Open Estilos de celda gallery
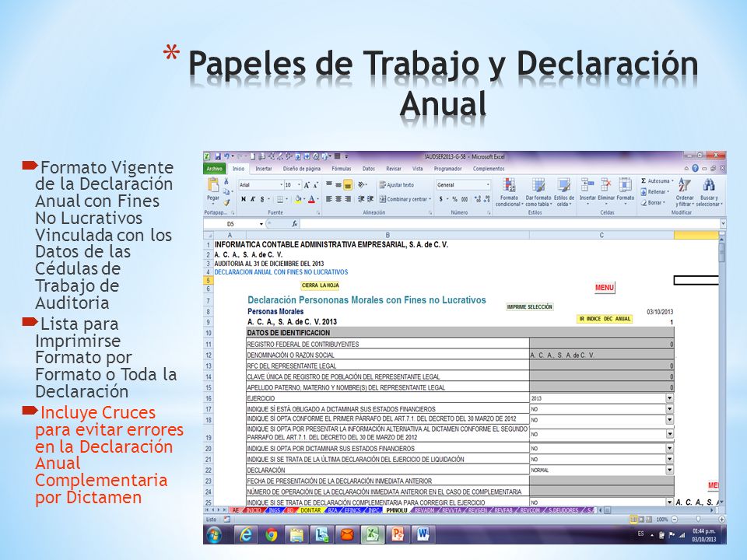 coord(564,192)
